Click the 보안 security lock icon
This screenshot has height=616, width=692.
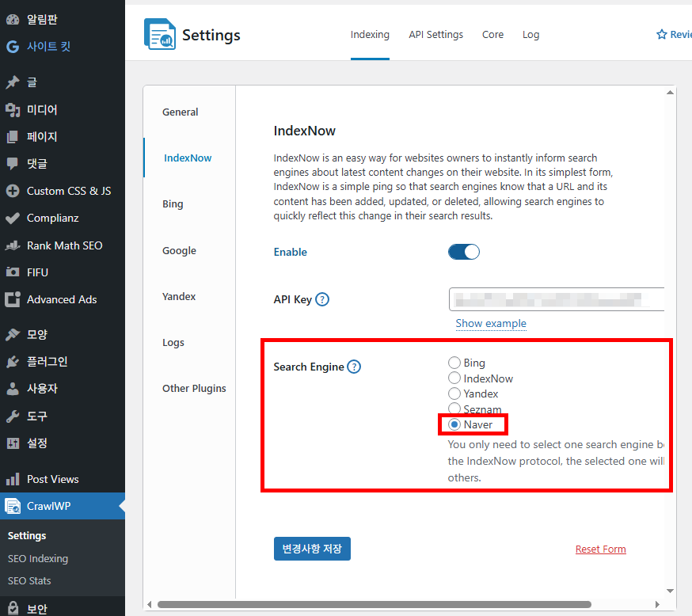pyautogui.click(x=13, y=608)
